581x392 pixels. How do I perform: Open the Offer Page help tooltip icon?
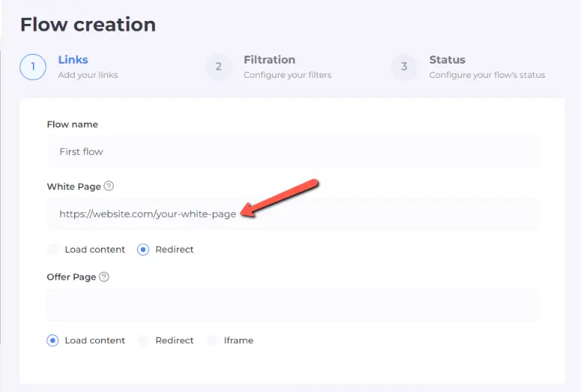104,277
